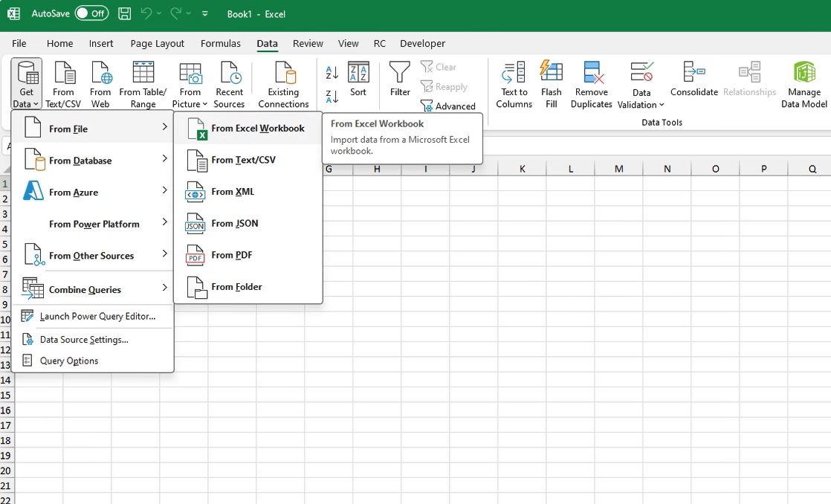Click the Relationships icon
Viewport: 831px width, 504px height.
point(749,80)
